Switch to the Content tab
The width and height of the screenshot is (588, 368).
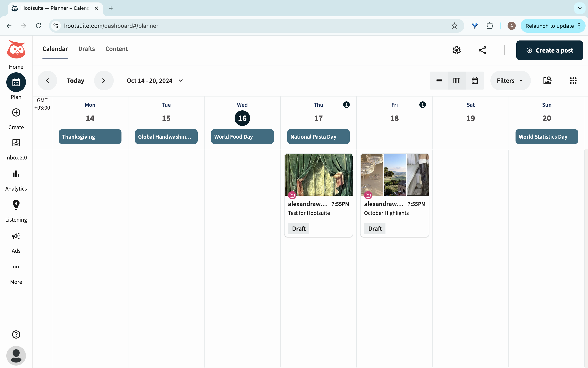(x=117, y=49)
